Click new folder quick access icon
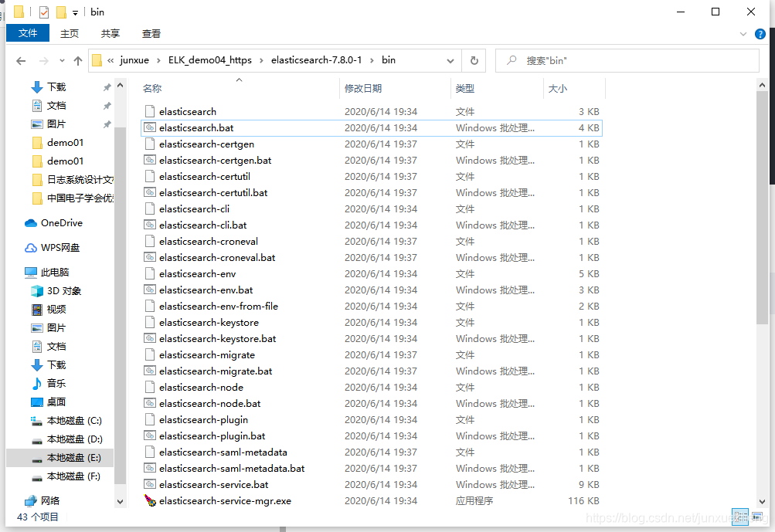Viewport: 775px width, 532px height. [61, 12]
